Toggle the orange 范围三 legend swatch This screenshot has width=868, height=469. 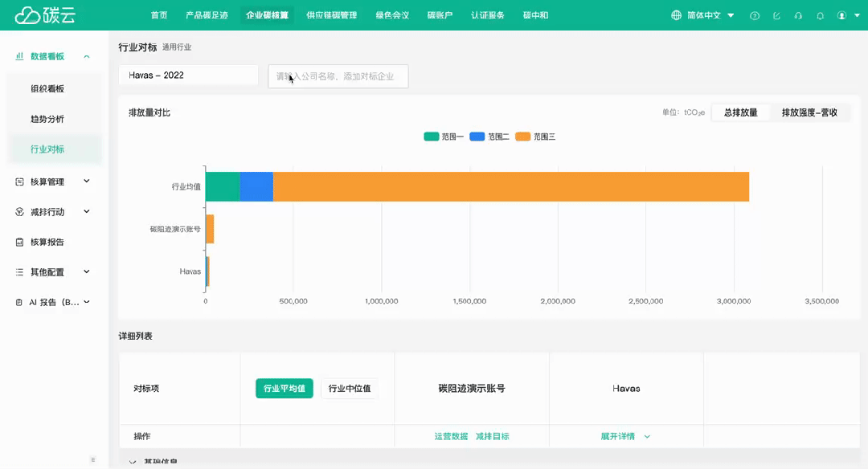(522, 137)
